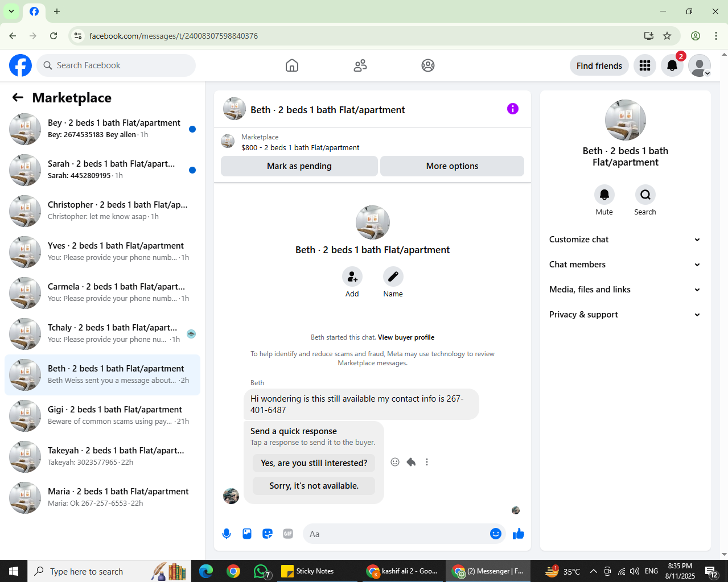
Task: Focus the Search Facebook field
Action: click(116, 65)
